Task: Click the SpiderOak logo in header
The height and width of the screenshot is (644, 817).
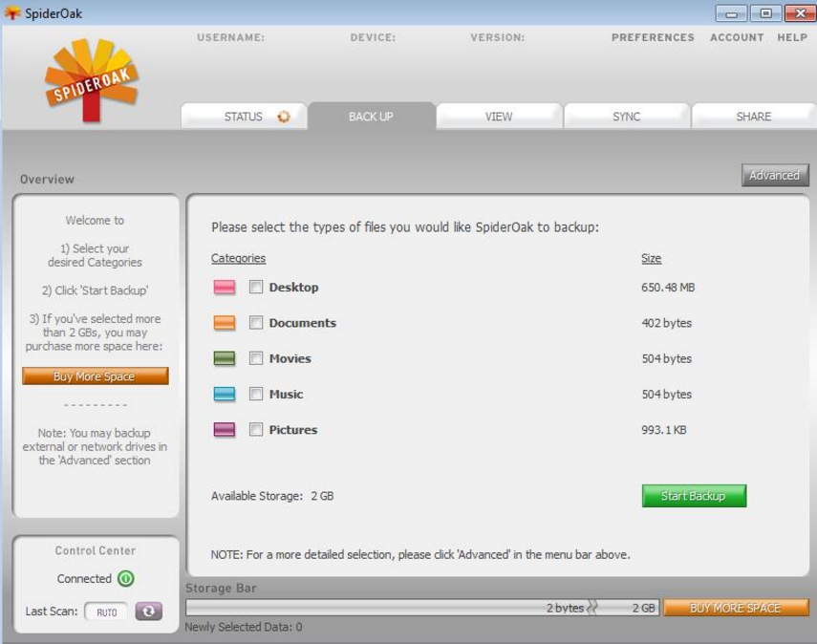Action: tap(91, 79)
